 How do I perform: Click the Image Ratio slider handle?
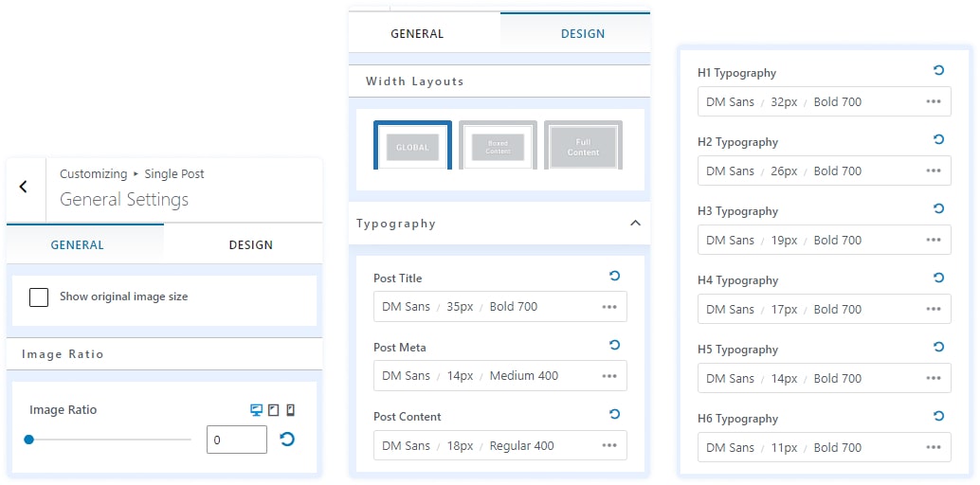pyautogui.click(x=29, y=440)
